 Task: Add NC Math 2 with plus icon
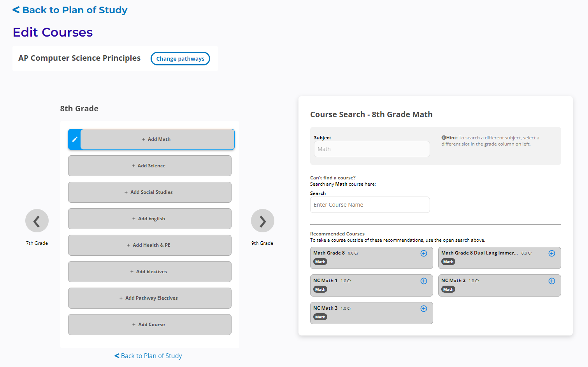[551, 281]
